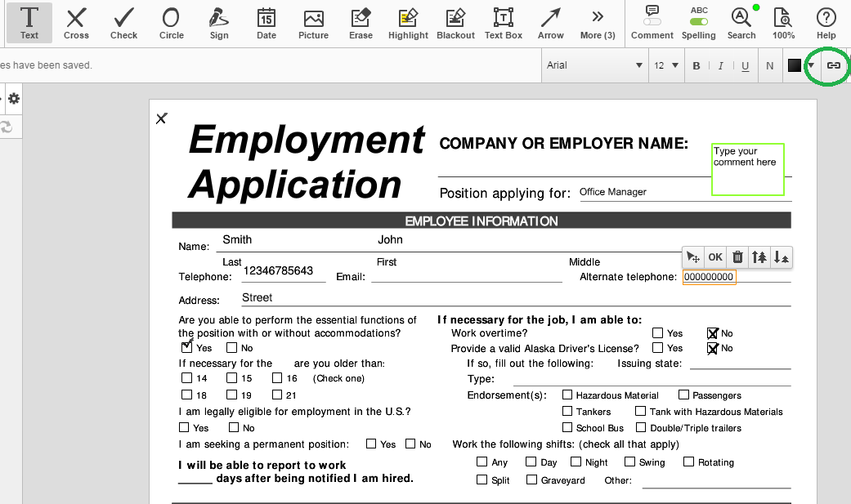Close the document with X icon
851x504 pixels.
161,118
